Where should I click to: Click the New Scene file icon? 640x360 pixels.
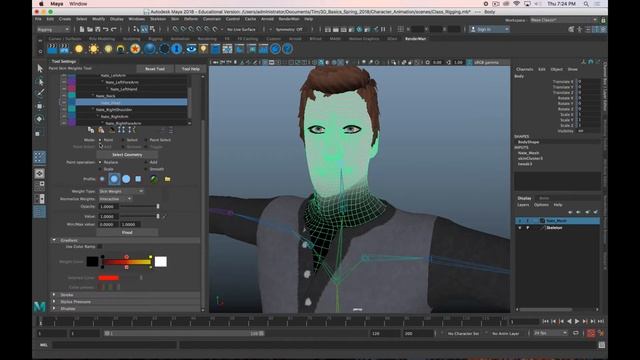coord(82,29)
